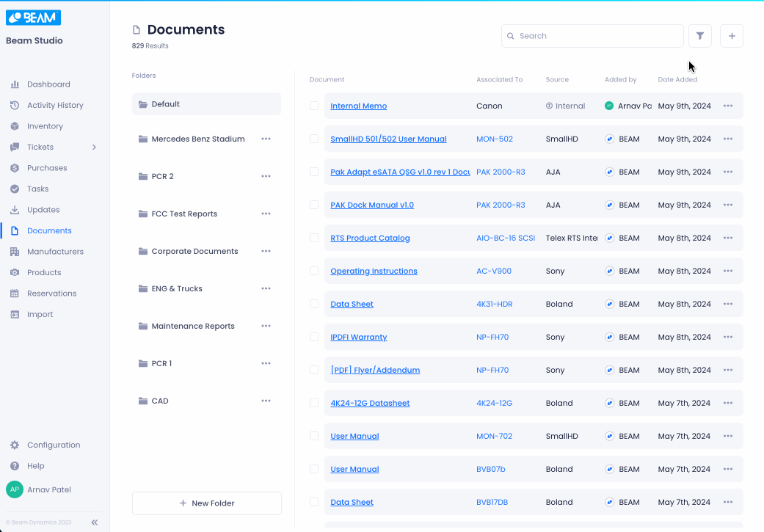Check the Internal Memo checkbox
Image resolution: width=764 pixels, height=532 pixels.
click(x=314, y=106)
